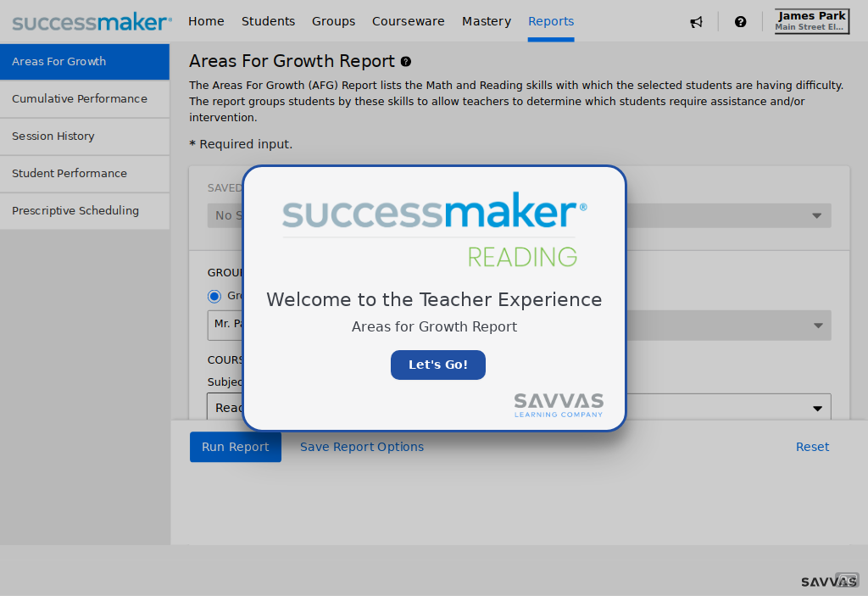Image resolution: width=868 pixels, height=596 pixels.
Task: Open the Mastery menu
Action: 487,21
